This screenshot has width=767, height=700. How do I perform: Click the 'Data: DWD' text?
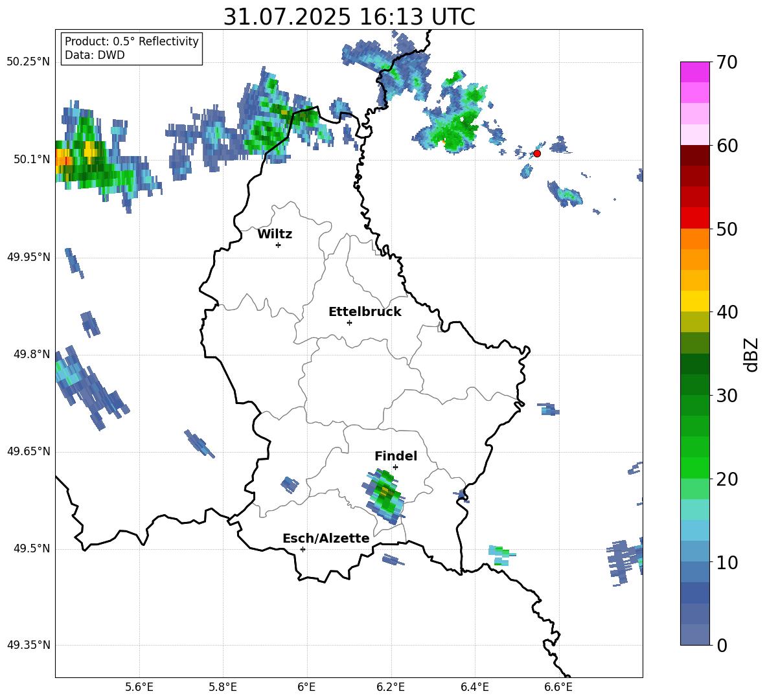pos(95,55)
